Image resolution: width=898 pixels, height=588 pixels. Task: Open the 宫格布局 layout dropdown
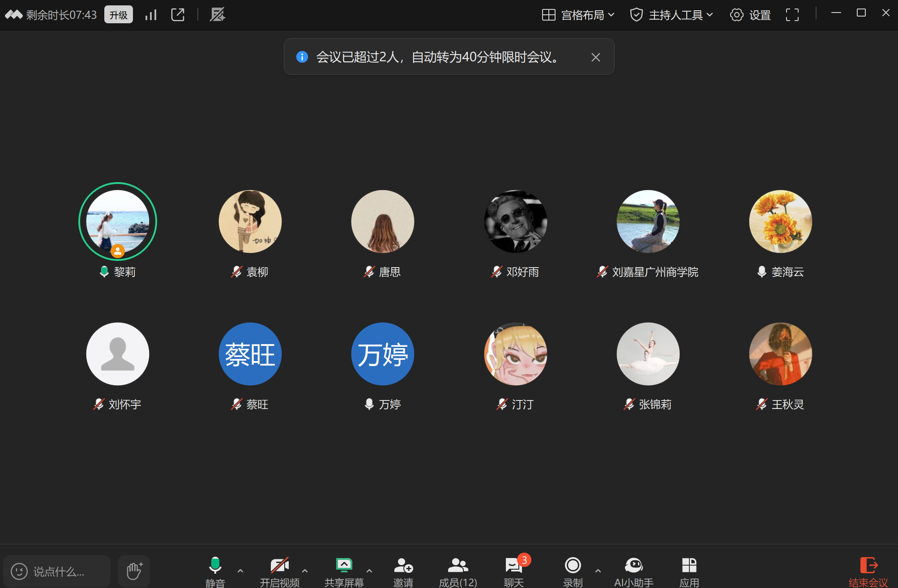coord(578,14)
